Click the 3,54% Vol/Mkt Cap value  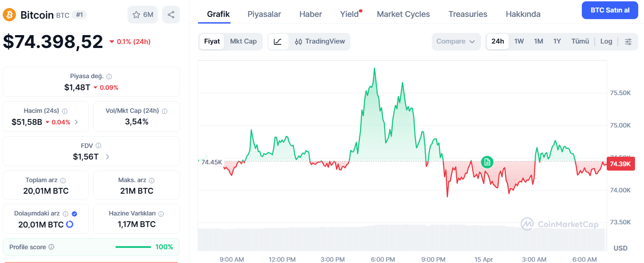click(x=137, y=122)
